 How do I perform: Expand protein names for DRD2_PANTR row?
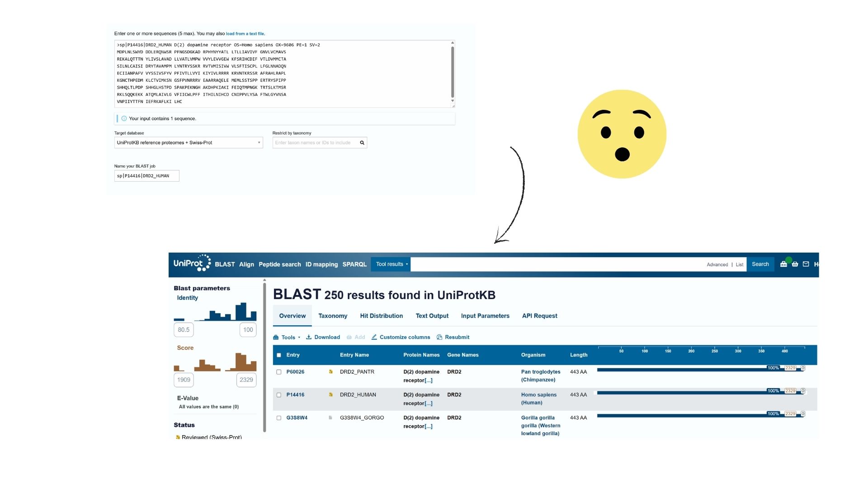pos(429,380)
